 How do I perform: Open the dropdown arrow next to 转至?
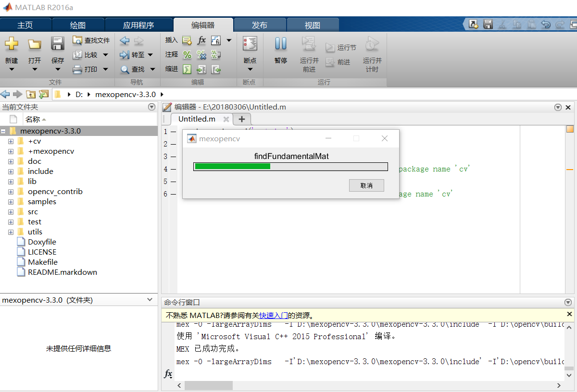pyautogui.click(x=150, y=55)
